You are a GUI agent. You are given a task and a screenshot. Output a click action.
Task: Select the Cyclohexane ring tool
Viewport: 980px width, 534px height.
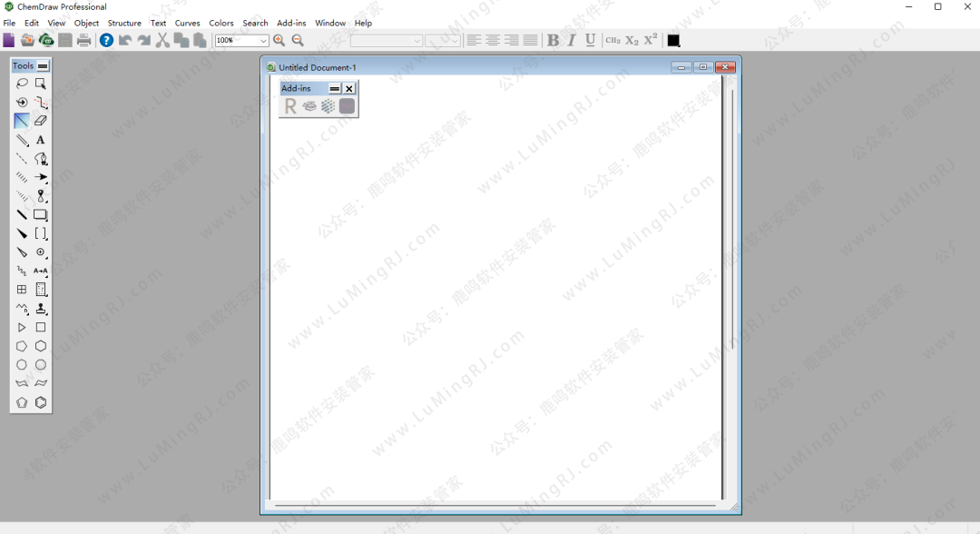(41, 346)
